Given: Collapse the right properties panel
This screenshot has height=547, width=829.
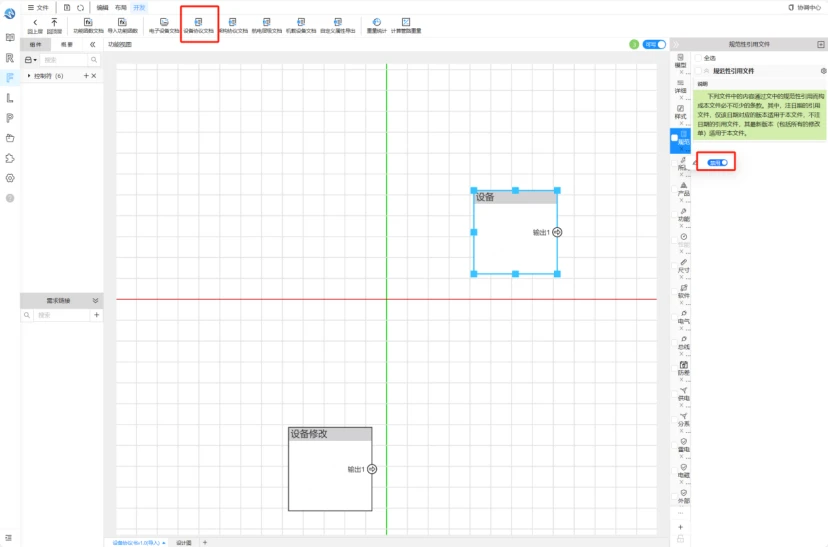Looking at the screenshot, I should [676, 44].
